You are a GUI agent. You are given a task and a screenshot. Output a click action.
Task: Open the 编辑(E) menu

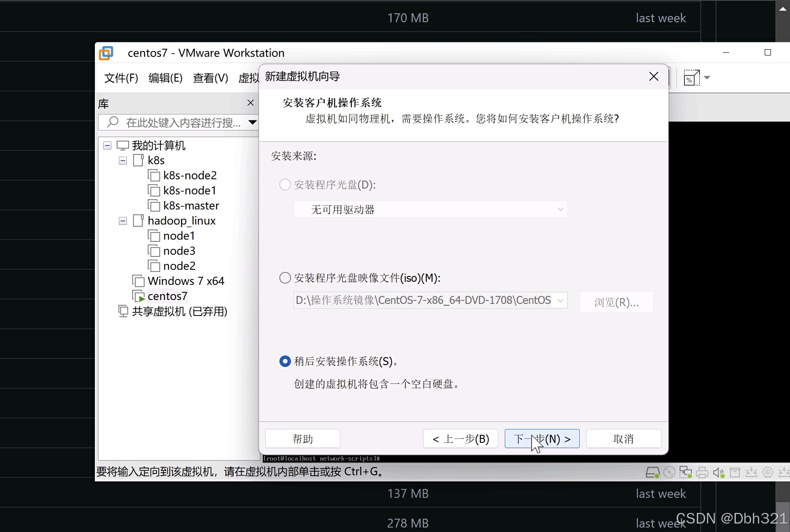coord(165,78)
